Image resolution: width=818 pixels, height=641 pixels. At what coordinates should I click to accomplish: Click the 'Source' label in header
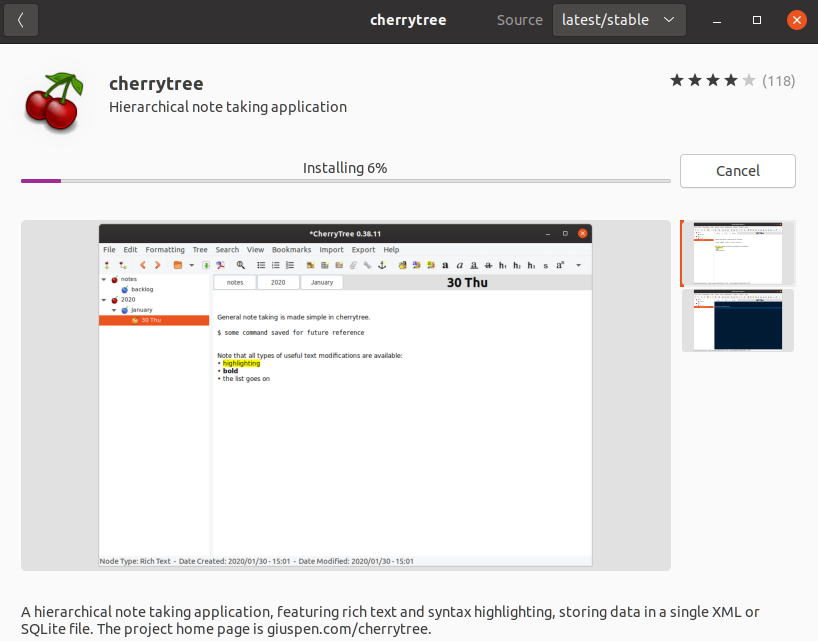pos(520,20)
